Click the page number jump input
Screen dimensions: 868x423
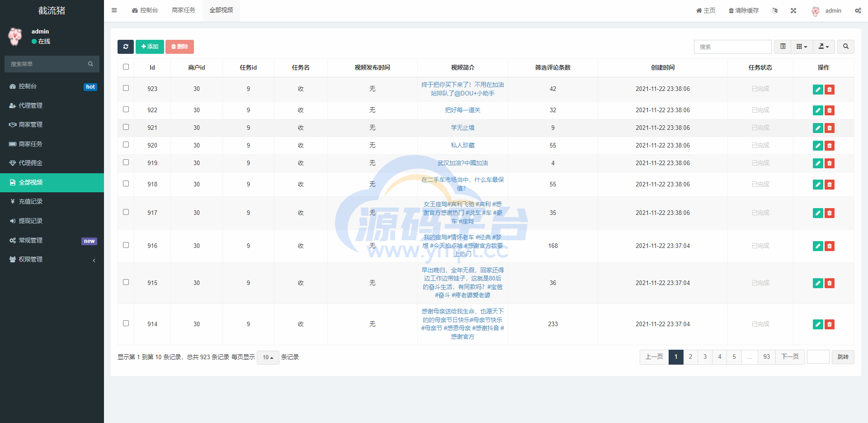[818, 357]
